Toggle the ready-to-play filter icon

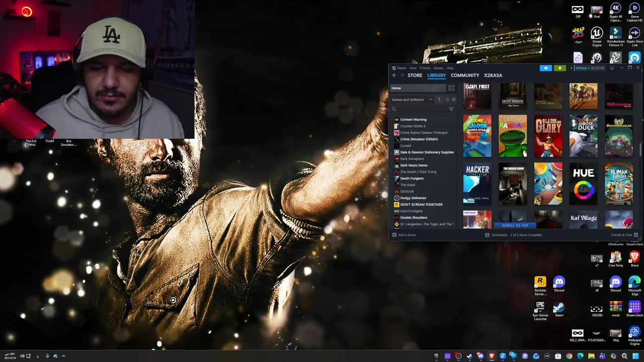tap(453, 100)
